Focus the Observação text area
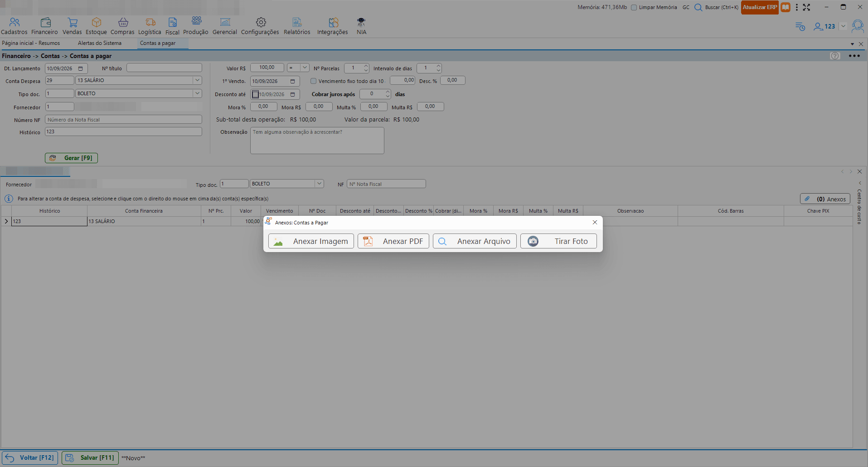The height and width of the screenshot is (467, 868). (317, 141)
